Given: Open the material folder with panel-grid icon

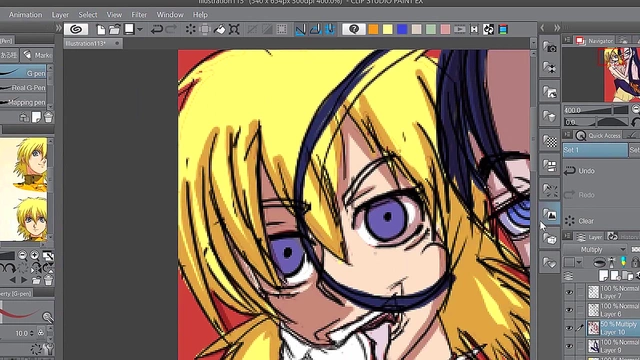Looking at the screenshot, I should (550, 165).
